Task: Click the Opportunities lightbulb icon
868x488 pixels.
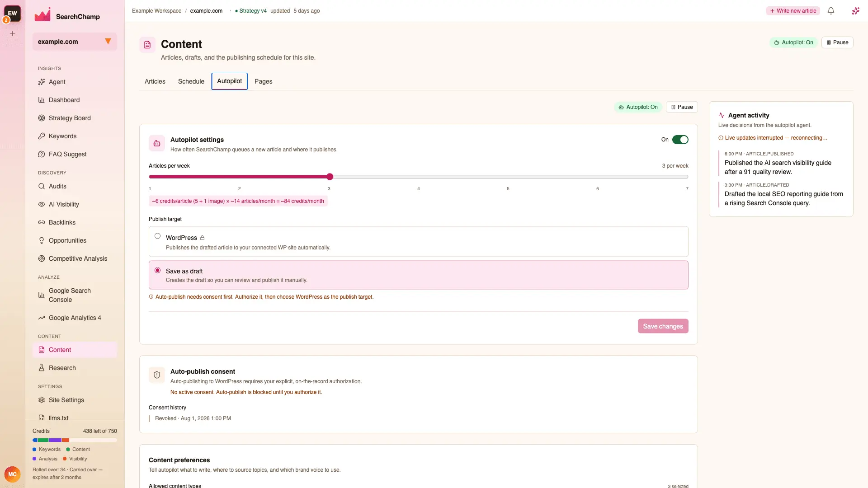Action: pyautogui.click(x=42, y=240)
